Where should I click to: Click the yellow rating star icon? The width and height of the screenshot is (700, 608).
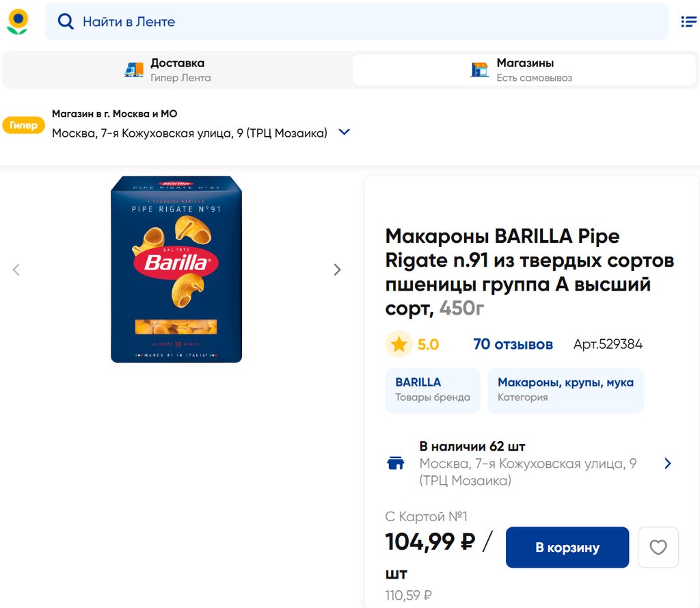pyautogui.click(x=399, y=345)
